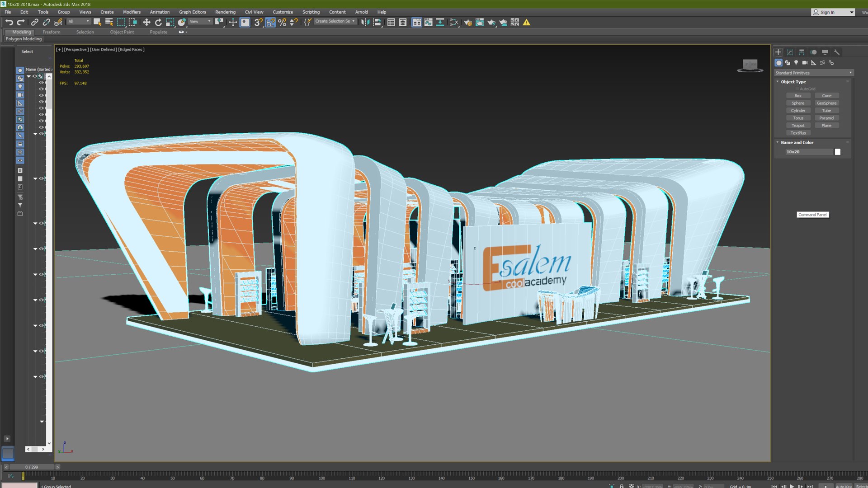868x488 pixels.
Task: Open the Hierarchy panel tab icon
Action: point(802,52)
